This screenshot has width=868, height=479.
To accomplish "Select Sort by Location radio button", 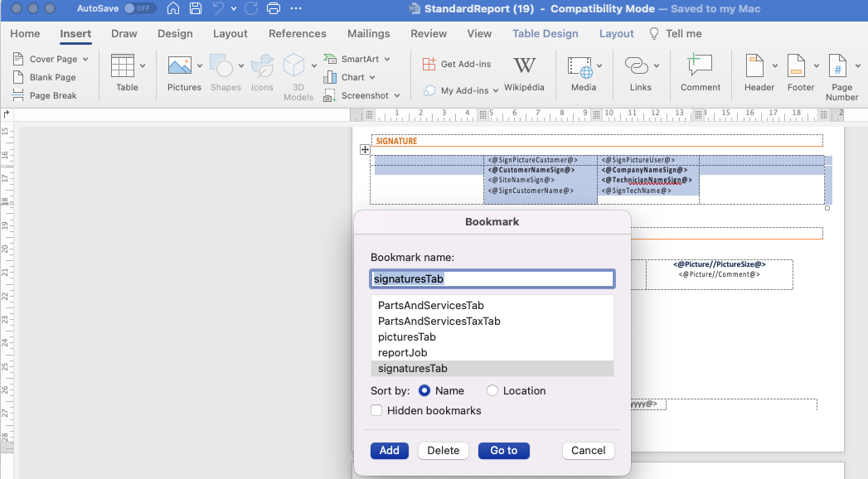I will (x=492, y=390).
